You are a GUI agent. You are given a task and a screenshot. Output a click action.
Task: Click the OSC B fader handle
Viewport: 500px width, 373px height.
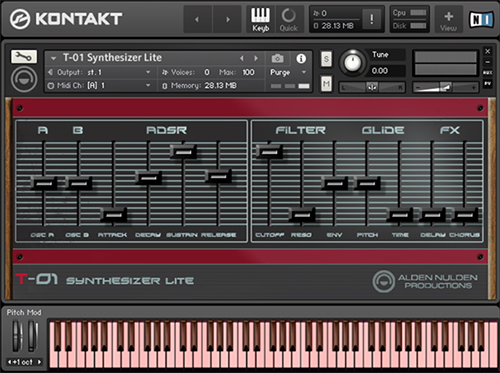[79, 183]
